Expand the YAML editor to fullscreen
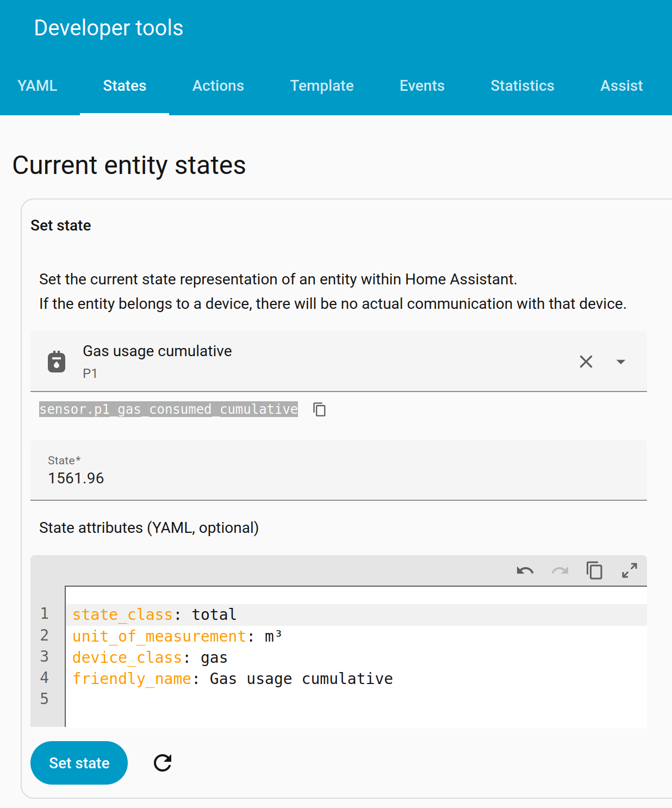The image size is (672, 808). tap(629, 570)
